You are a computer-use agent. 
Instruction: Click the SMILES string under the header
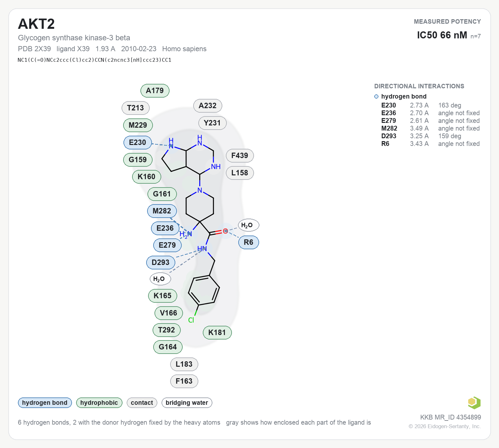coord(95,60)
